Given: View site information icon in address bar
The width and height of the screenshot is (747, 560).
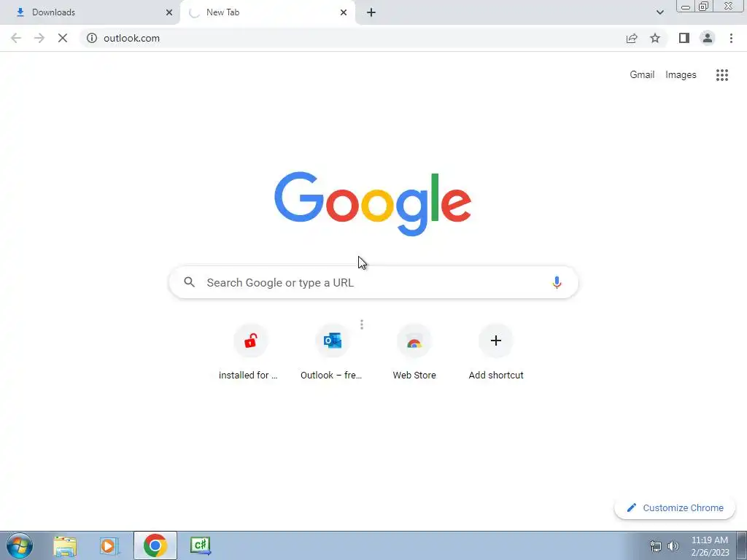Looking at the screenshot, I should pyautogui.click(x=92, y=38).
